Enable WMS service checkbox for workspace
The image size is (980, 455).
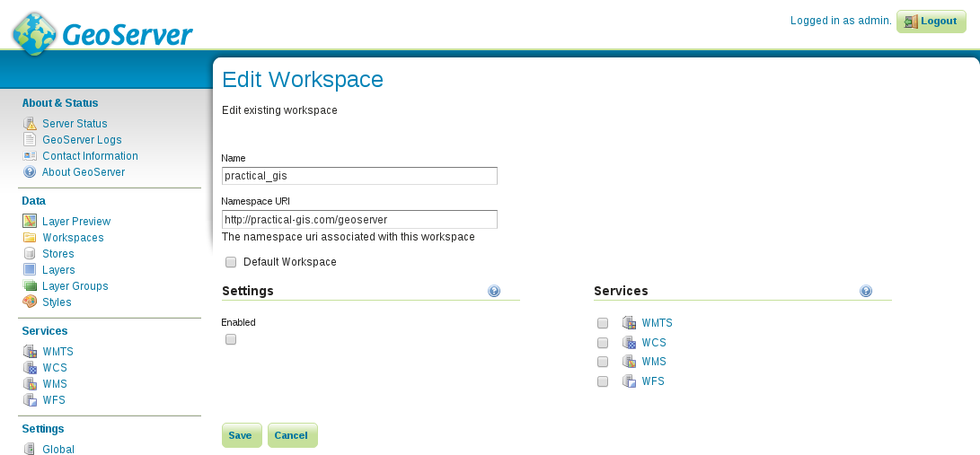point(603,362)
